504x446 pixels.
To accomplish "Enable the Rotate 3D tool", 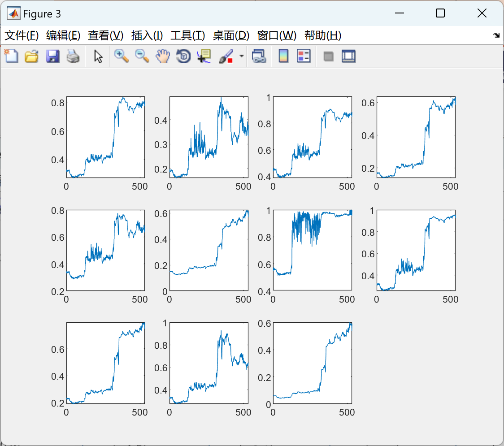I will point(183,56).
